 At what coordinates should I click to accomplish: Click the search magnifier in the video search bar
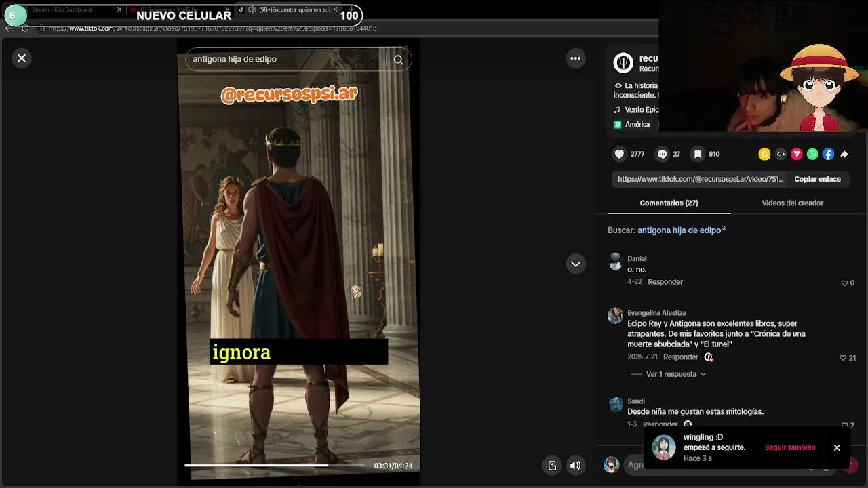tap(398, 60)
